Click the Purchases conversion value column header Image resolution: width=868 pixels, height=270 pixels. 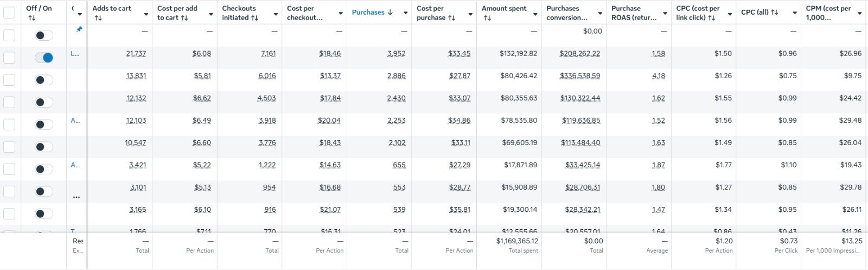[x=567, y=13]
